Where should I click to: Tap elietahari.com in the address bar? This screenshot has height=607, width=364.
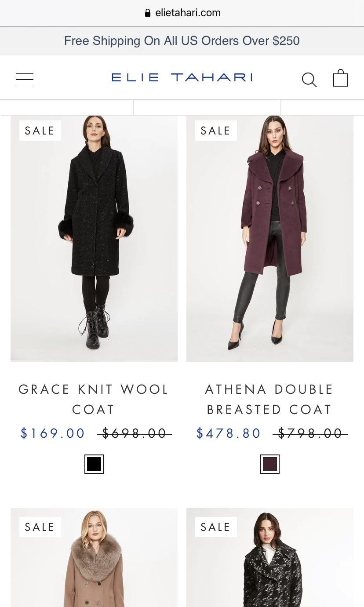click(x=188, y=13)
